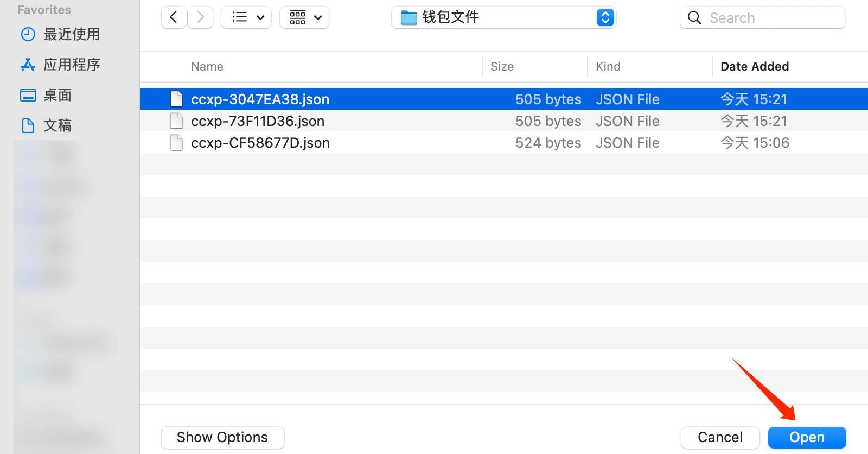Click the forward navigation arrow
868x454 pixels.
pos(200,17)
